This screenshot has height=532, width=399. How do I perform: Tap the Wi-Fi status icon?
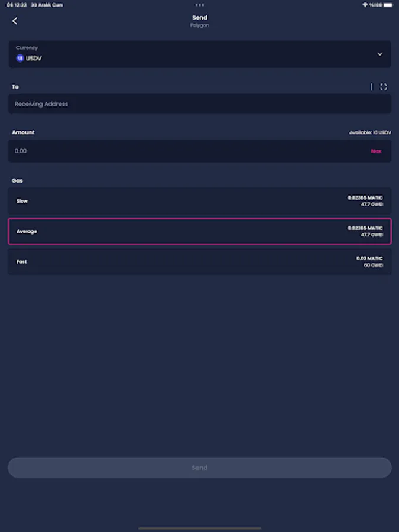coord(365,5)
